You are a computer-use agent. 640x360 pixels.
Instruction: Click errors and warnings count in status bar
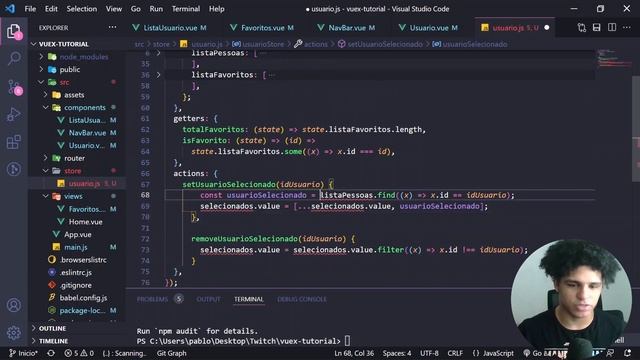tap(79, 353)
